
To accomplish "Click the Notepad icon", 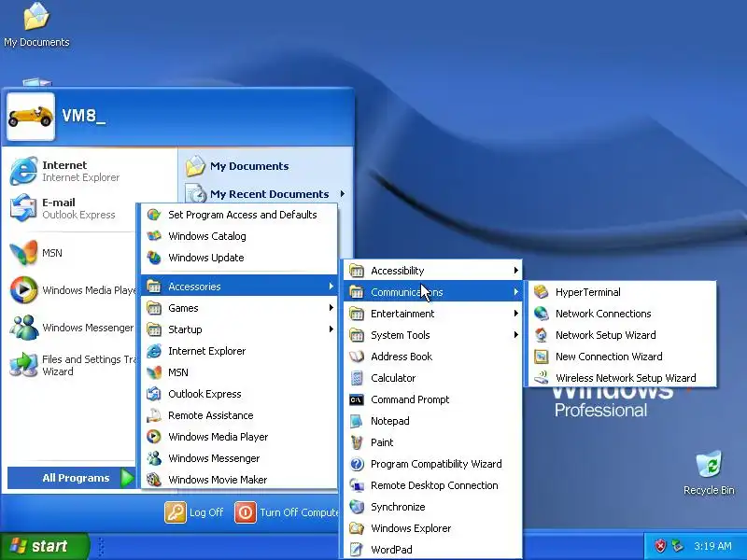I will (357, 421).
